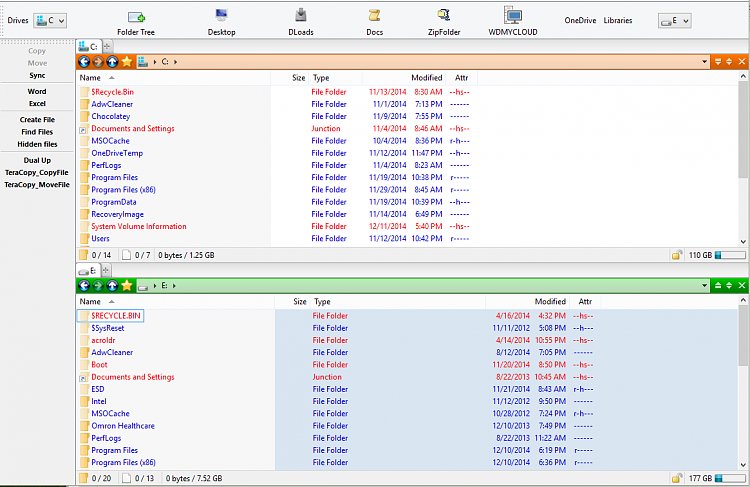Select the C: tab
Image resolution: width=750 pixels, height=487 pixels.
pos(88,46)
